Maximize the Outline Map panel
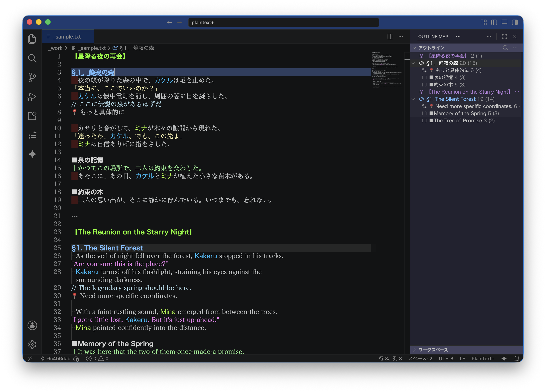This screenshot has width=546, height=392. (x=504, y=37)
